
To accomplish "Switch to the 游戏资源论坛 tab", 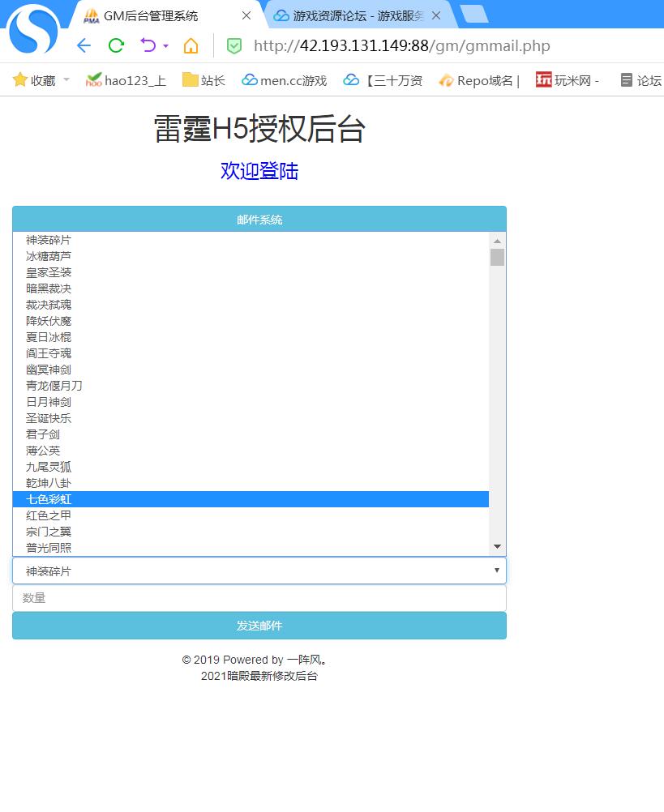I will tap(358, 15).
